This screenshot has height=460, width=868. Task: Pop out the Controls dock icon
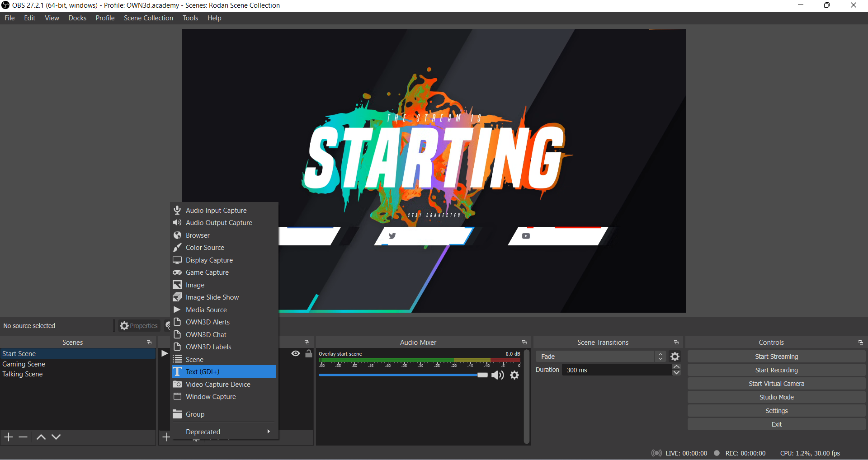click(x=860, y=343)
